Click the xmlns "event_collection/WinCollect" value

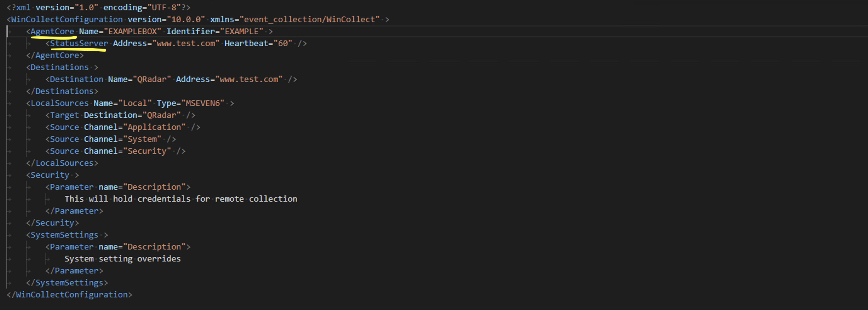[x=309, y=20]
